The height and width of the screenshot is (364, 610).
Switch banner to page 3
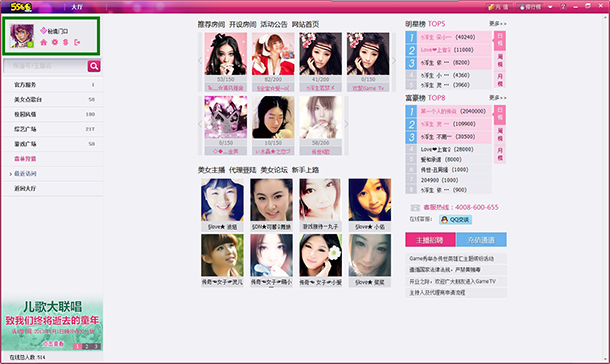pos(96,346)
